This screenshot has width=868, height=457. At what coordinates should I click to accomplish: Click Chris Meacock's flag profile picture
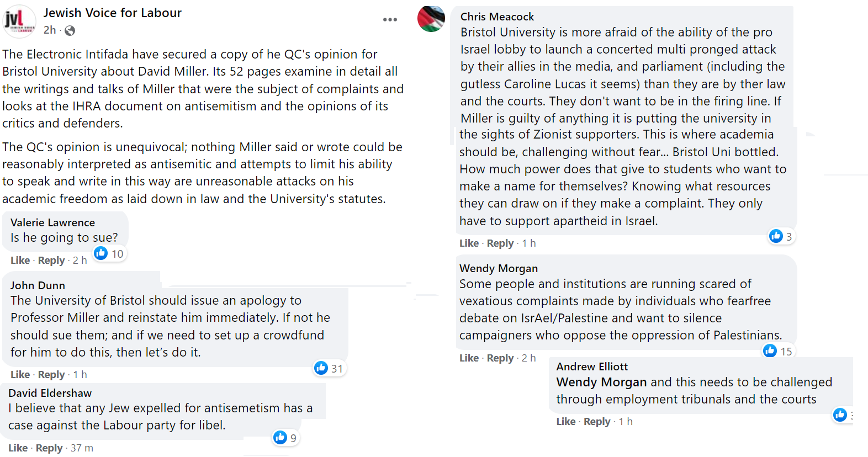pyautogui.click(x=431, y=19)
